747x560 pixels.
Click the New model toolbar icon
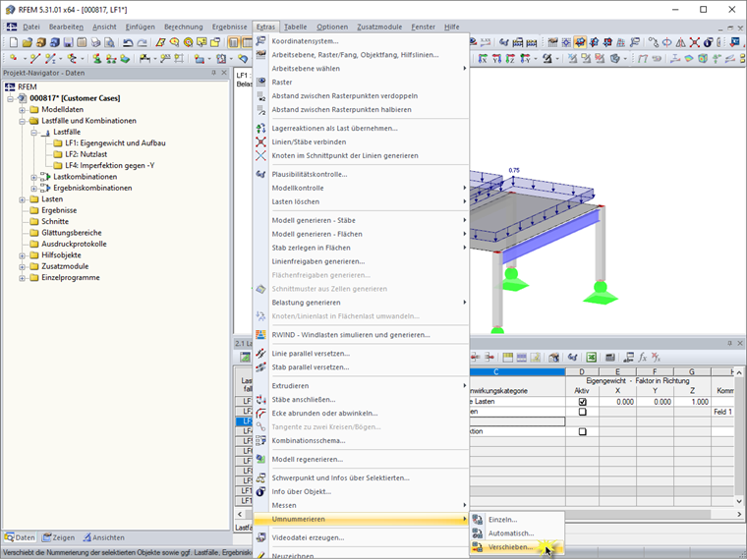(x=14, y=43)
